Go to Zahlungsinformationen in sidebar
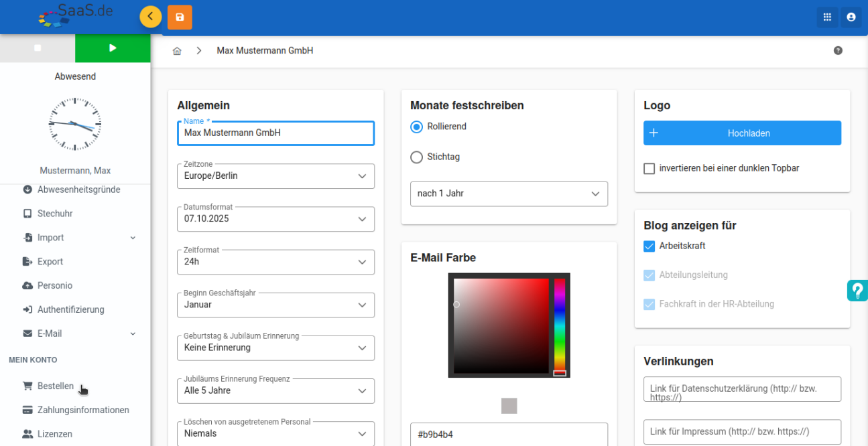This screenshot has height=446, width=868. tap(83, 410)
